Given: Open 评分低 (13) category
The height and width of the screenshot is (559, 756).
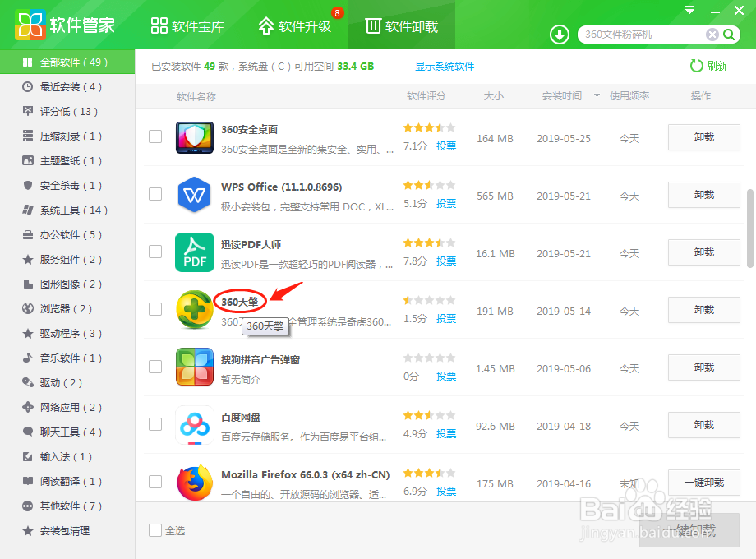Looking at the screenshot, I should pyautogui.click(x=67, y=112).
